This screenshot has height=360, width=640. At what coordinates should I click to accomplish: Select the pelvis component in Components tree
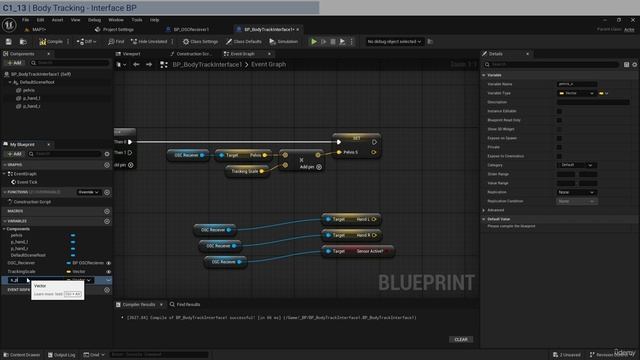point(29,90)
